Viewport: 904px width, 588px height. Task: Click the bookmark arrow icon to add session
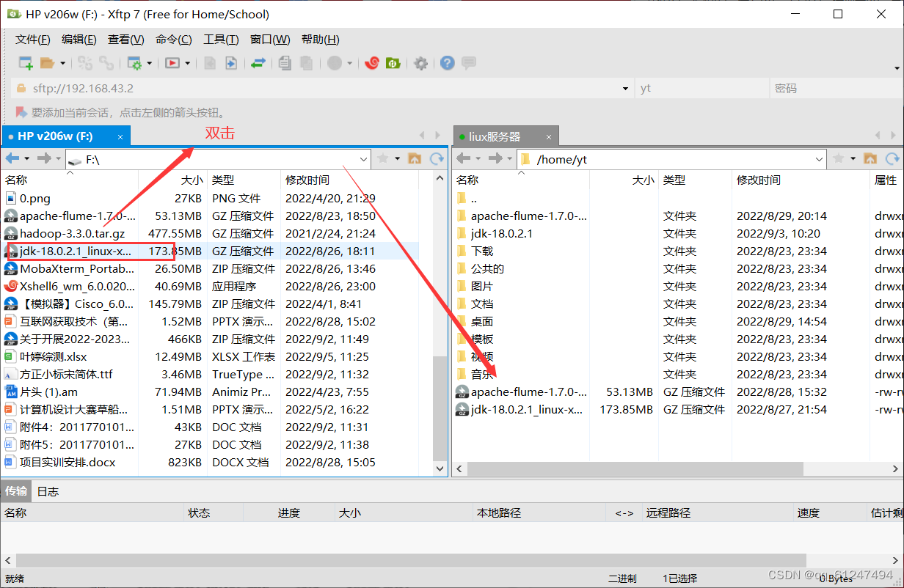21,112
